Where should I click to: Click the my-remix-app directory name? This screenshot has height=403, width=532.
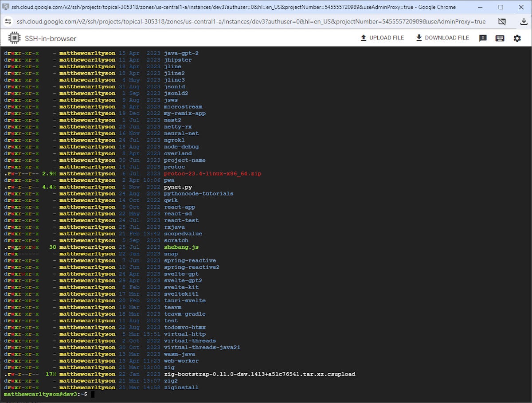tap(185, 113)
